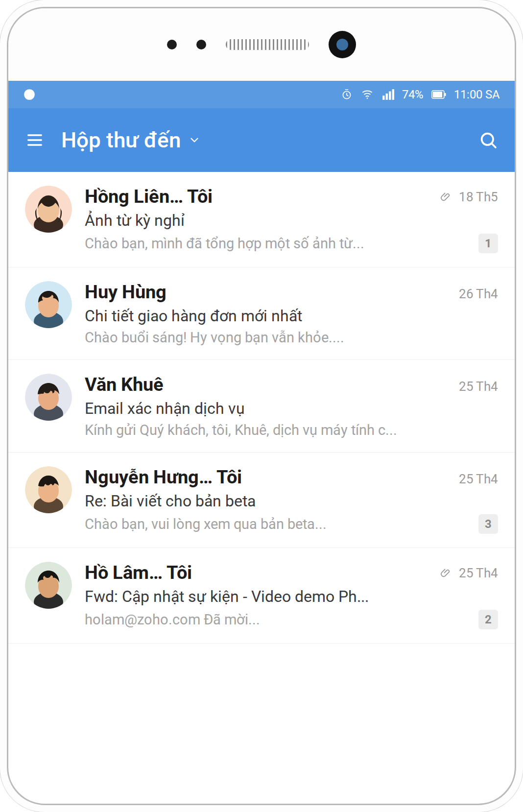The height and width of the screenshot is (812, 523).
Task: Expand thread count badge 3
Action: [488, 524]
